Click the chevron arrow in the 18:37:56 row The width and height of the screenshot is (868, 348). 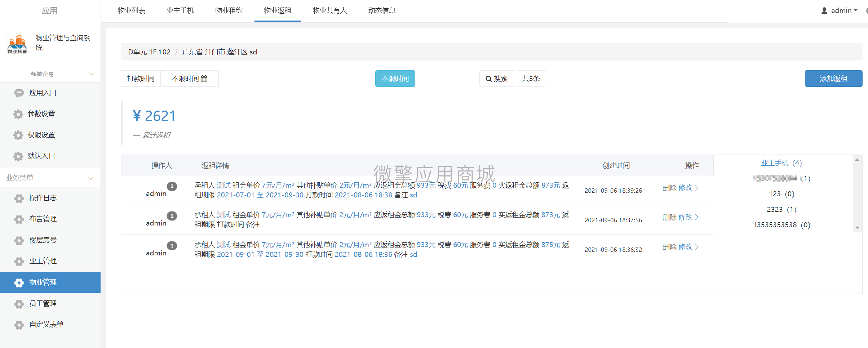(697, 217)
